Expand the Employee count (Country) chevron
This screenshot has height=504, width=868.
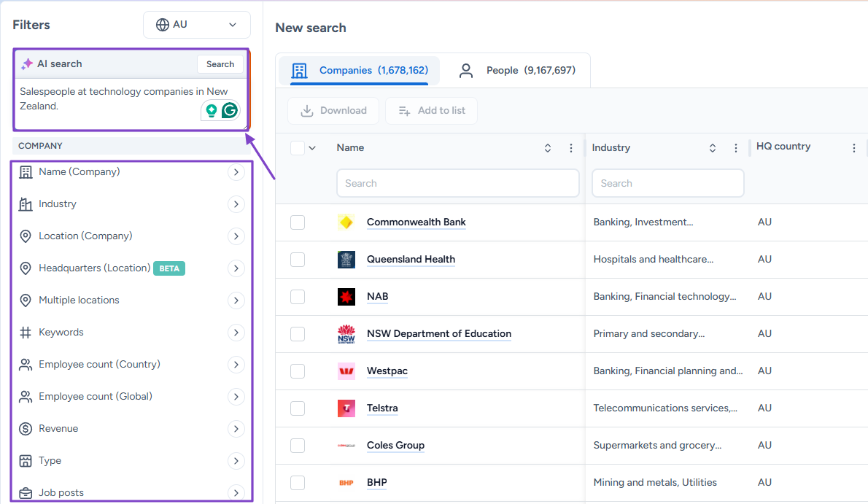point(236,365)
